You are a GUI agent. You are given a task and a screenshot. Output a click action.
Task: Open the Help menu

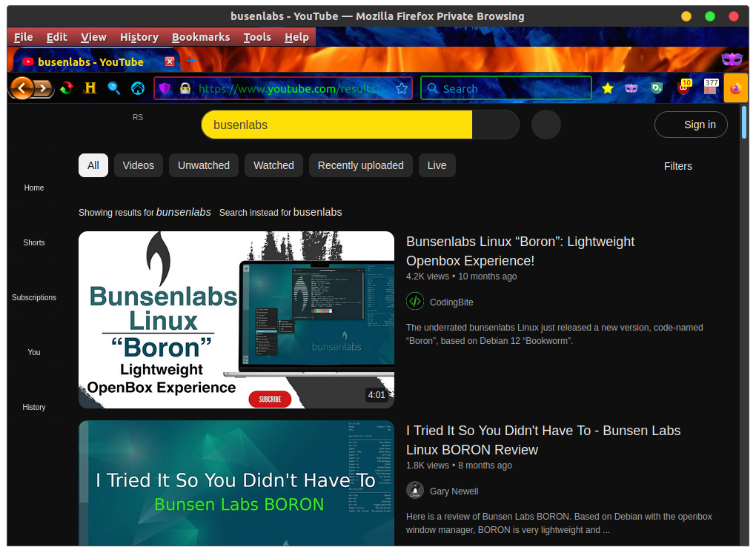coord(296,37)
